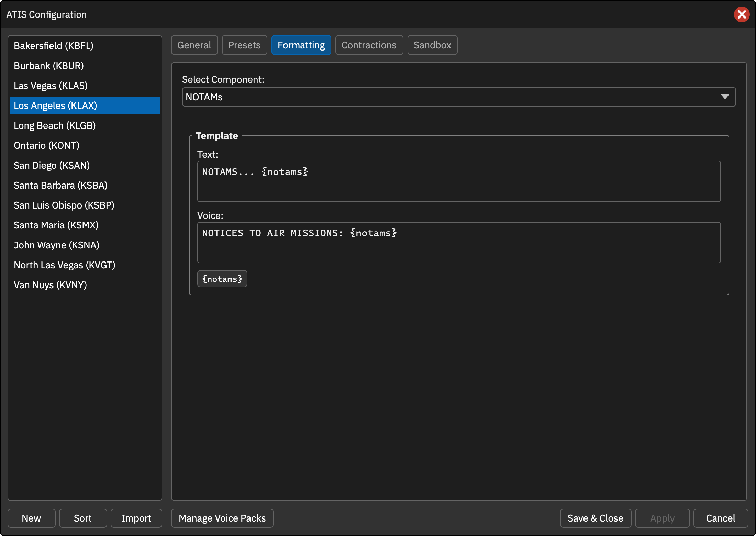Image resolution: width=756 pixels, height=536 pixels.
Task: Click Save & Close
Action: click(596, 518)
